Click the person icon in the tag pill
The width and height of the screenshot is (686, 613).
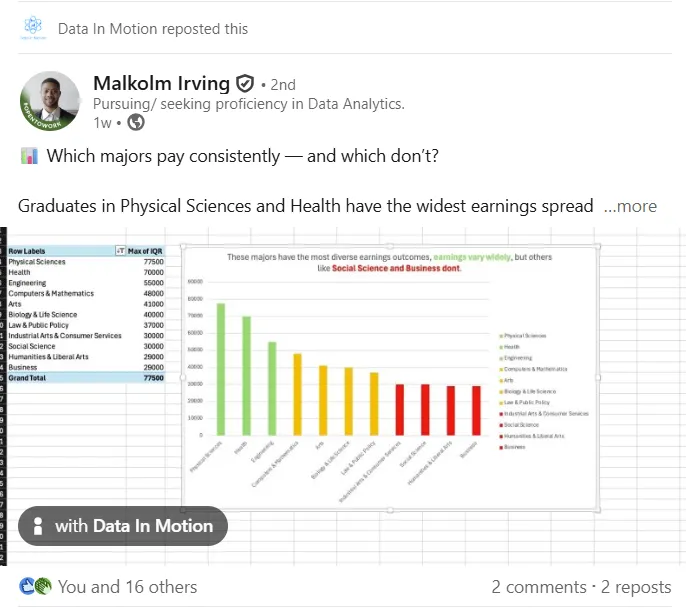(38, 526)
